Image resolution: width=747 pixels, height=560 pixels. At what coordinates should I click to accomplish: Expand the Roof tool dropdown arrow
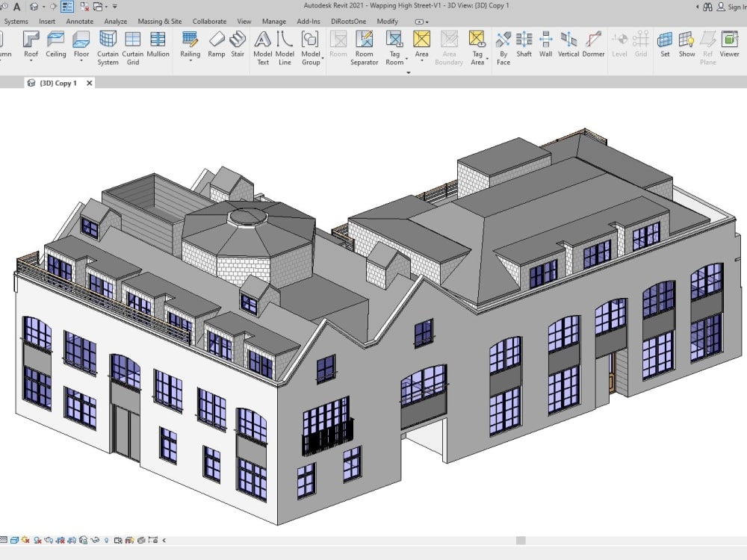coord(31,61)
